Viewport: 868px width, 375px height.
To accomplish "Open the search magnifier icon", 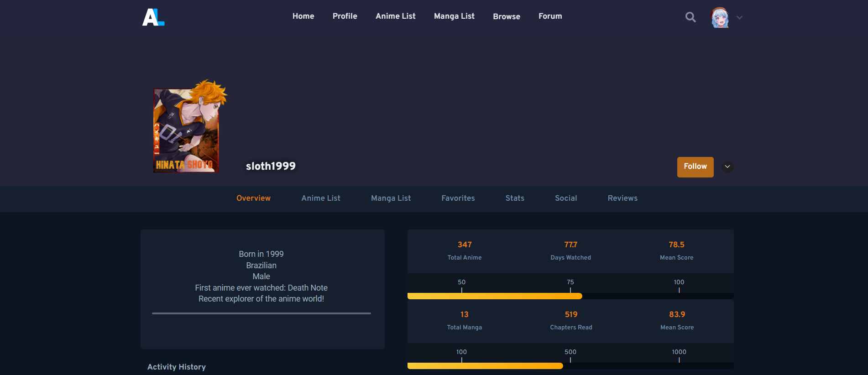I will 690,17.
